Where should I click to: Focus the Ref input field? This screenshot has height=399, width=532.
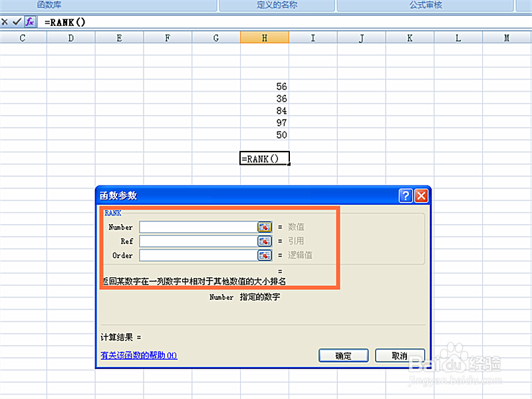coord(198,241)
